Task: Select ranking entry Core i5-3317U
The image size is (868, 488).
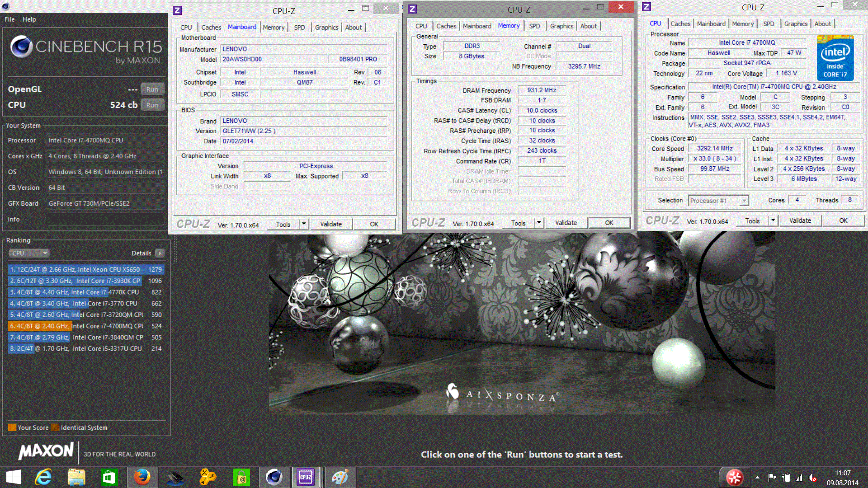Action: pyautogui.click(x=85, y=348)
